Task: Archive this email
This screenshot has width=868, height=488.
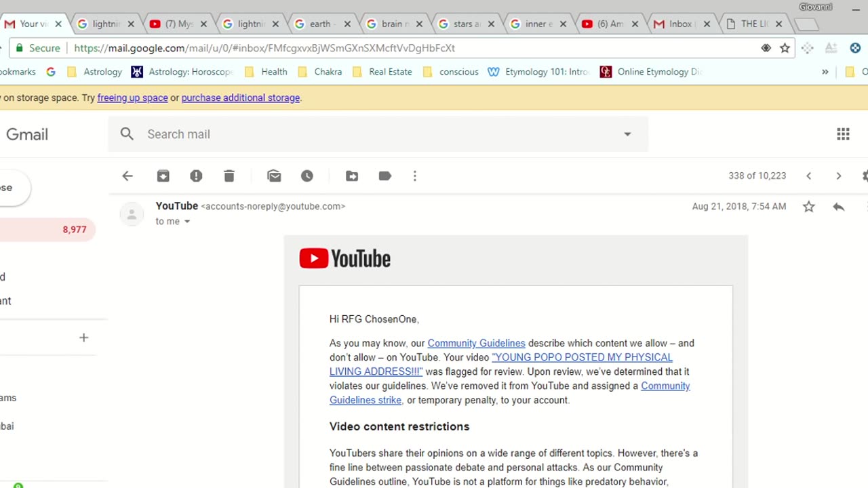Action: click(163, 176)
